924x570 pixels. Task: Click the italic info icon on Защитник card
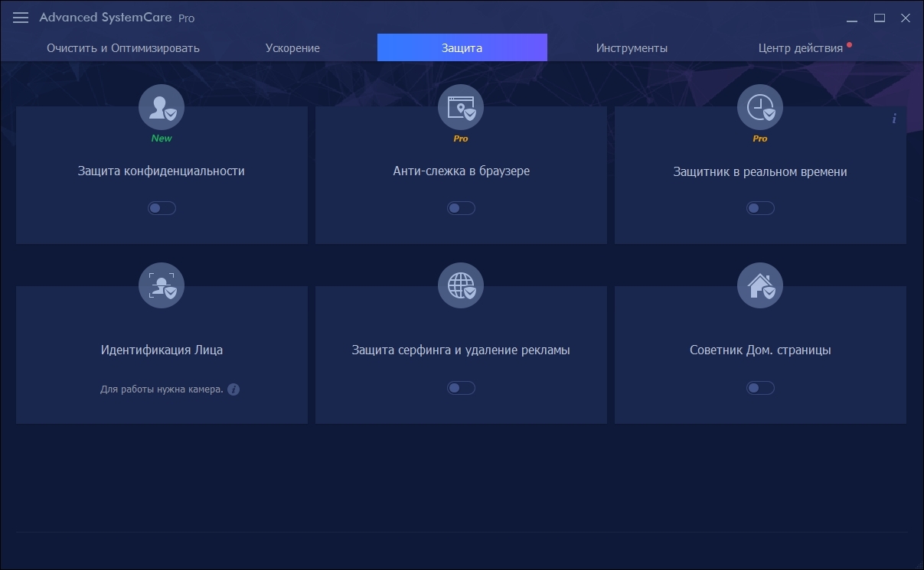tap(893, 119)
